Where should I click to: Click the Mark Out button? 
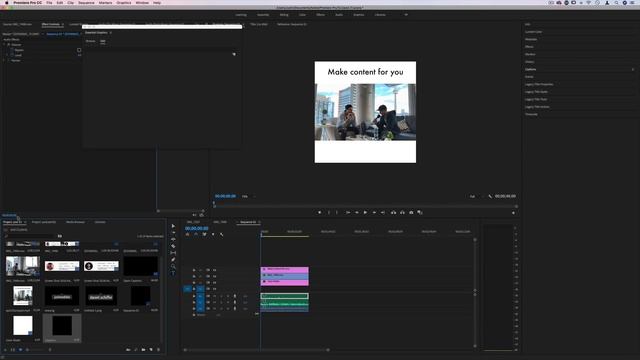pos(337,213)
